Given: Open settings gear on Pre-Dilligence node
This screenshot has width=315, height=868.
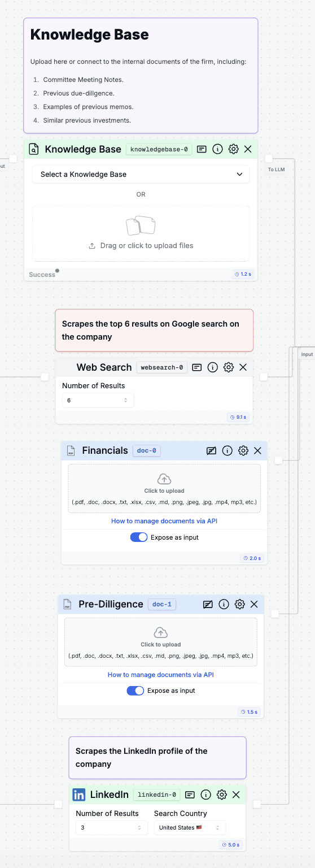Looking at the screenshot, I should 239,604.
